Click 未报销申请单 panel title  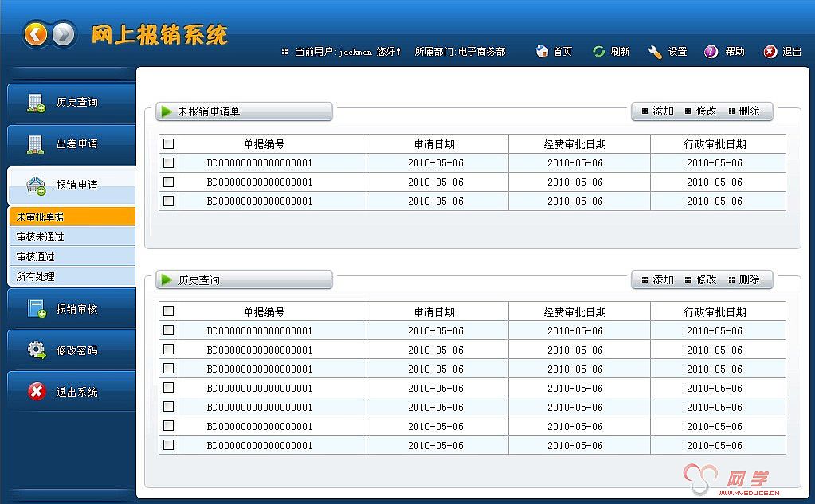click(x=209, y=111)
